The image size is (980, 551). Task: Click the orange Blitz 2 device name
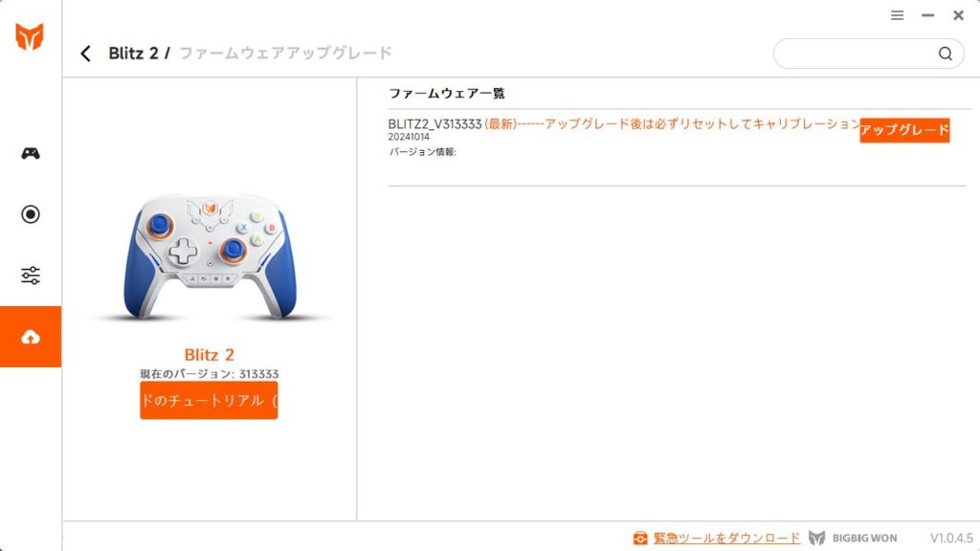[209, 355]
